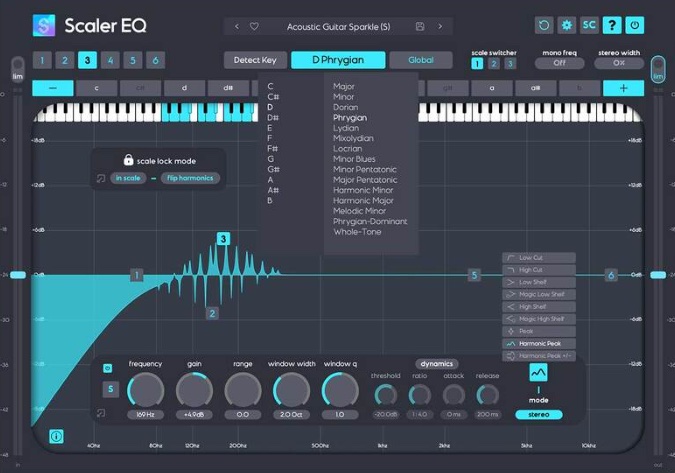Go to the previous preset arrow

pyautogui.click(x=237, y=27)
